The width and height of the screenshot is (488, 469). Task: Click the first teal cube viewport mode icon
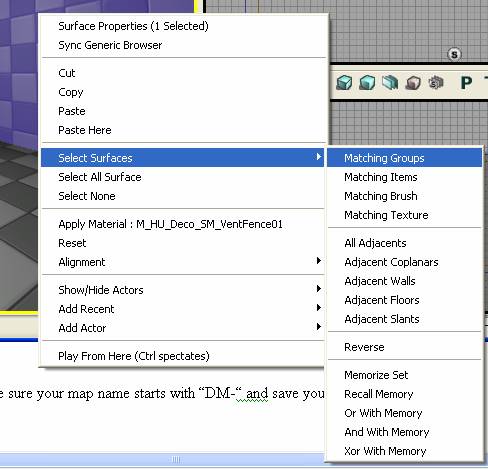click(x=344, y=82)
